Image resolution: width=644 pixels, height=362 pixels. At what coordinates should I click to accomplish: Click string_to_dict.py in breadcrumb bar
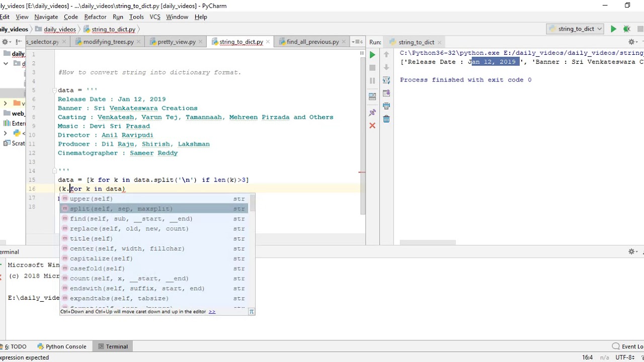(x=109, y=29)
